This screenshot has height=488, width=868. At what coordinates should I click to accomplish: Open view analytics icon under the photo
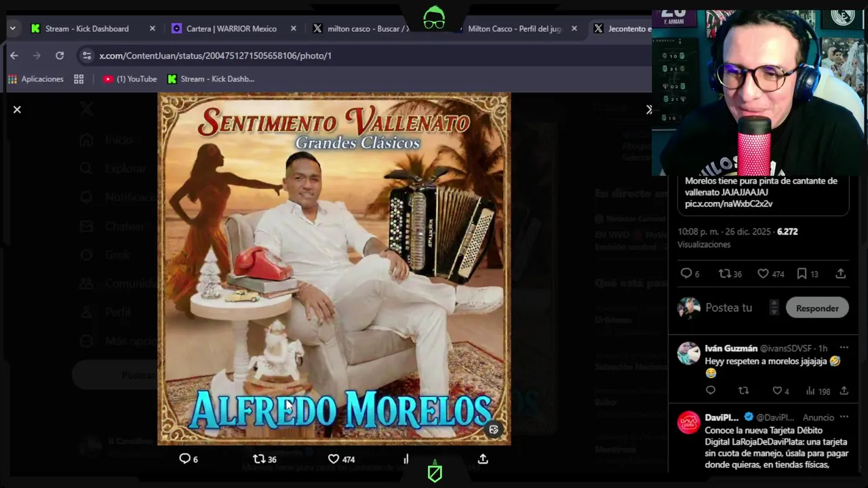(406, 459)
